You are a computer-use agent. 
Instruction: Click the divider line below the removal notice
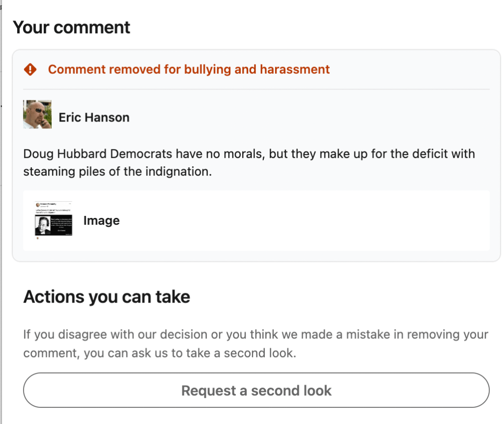click(256, 90)
